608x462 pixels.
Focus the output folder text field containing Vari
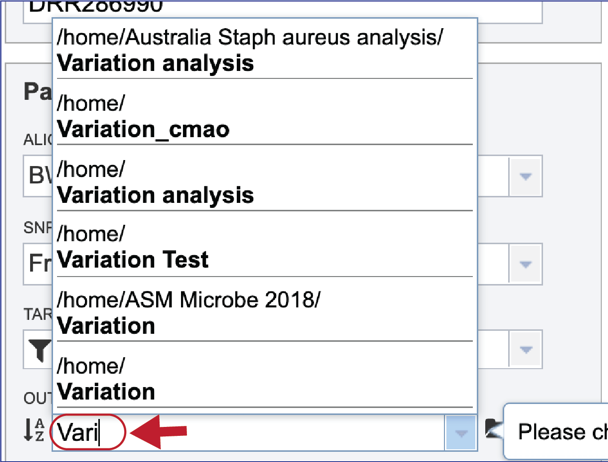coord(248,433)
